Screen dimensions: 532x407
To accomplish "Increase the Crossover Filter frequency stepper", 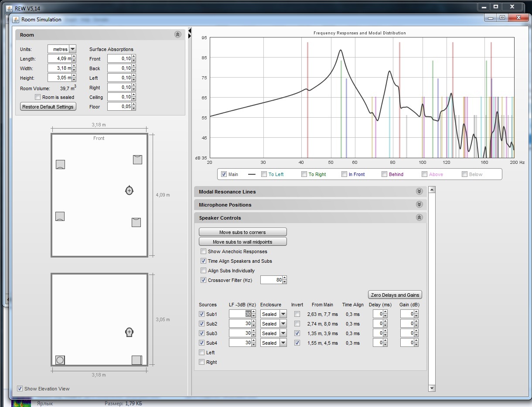I will 285,278.
